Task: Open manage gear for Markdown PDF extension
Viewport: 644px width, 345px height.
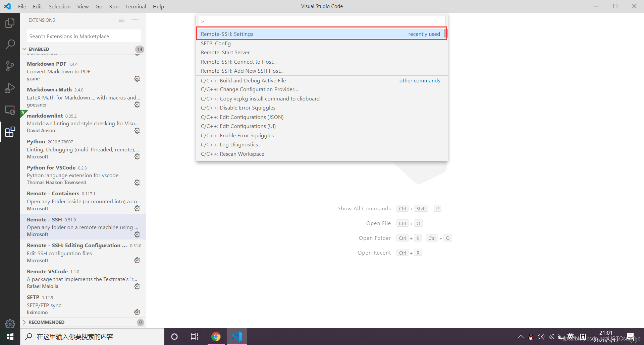Action: click(137, 79)
